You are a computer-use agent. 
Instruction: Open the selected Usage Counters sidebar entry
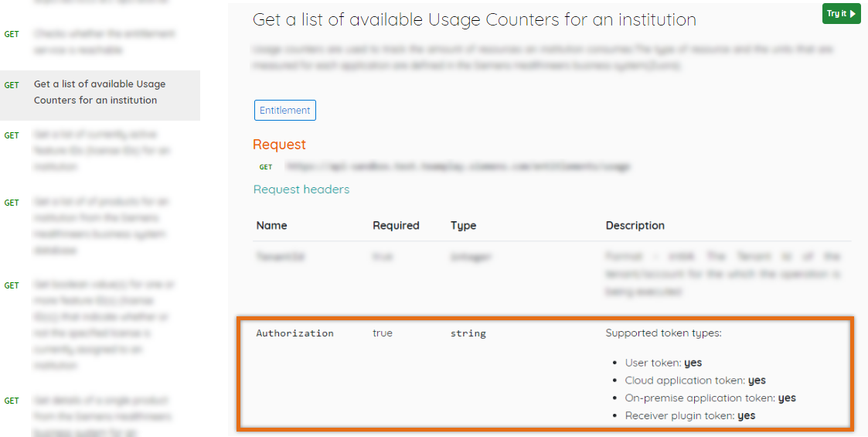pyautogui.click(x=99, y=92)
